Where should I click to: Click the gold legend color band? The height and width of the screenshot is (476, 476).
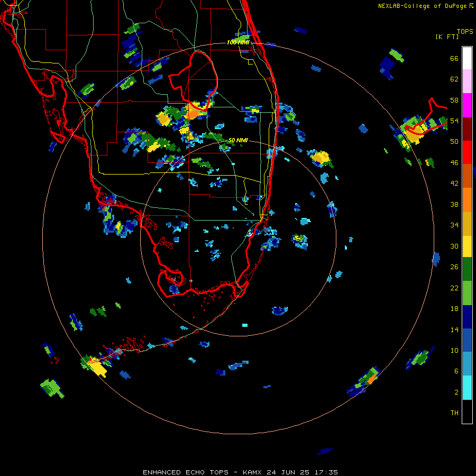[467, 224]
